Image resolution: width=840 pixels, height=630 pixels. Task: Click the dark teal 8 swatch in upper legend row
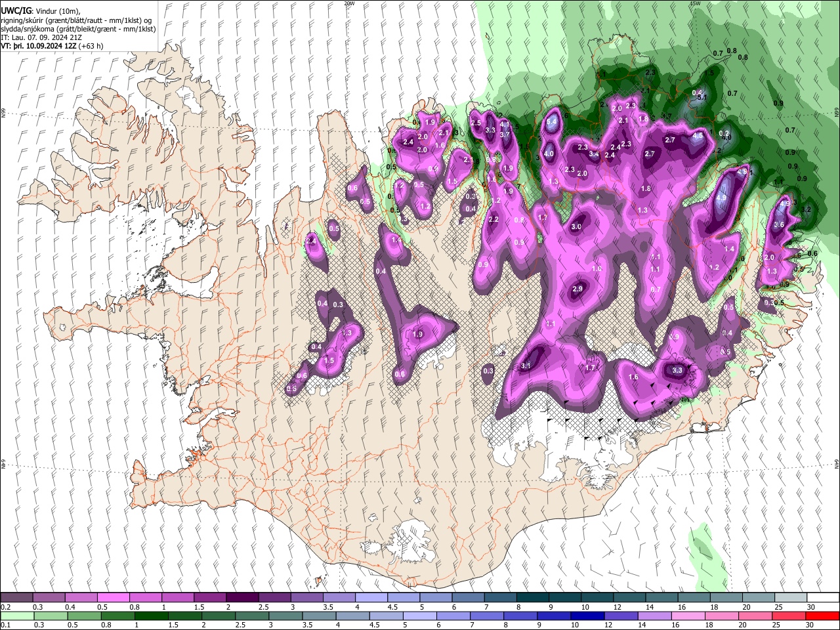pyautogui.click(x=532, y=598)
